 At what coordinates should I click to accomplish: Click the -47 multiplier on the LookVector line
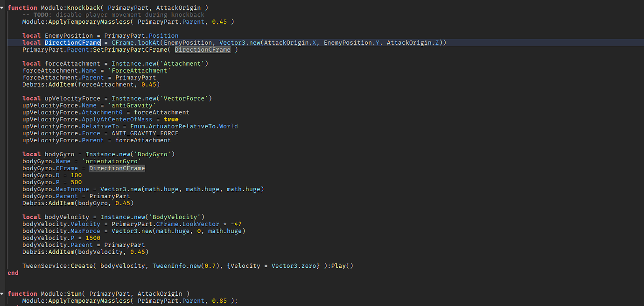236,223
